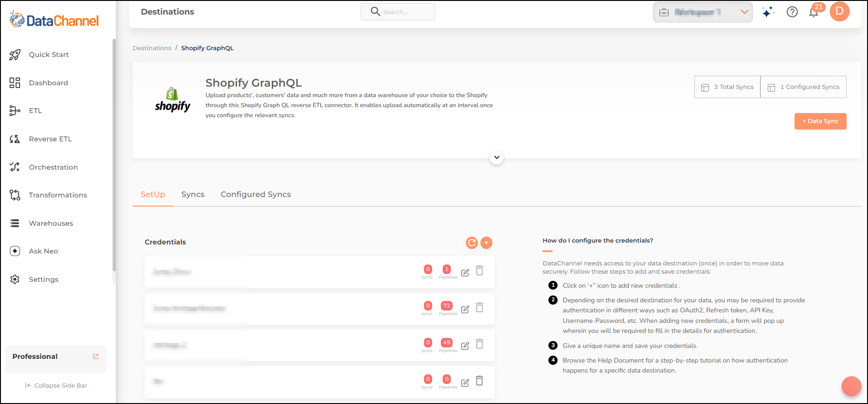Expand the Shopify GraphQL details chevron

497,158
